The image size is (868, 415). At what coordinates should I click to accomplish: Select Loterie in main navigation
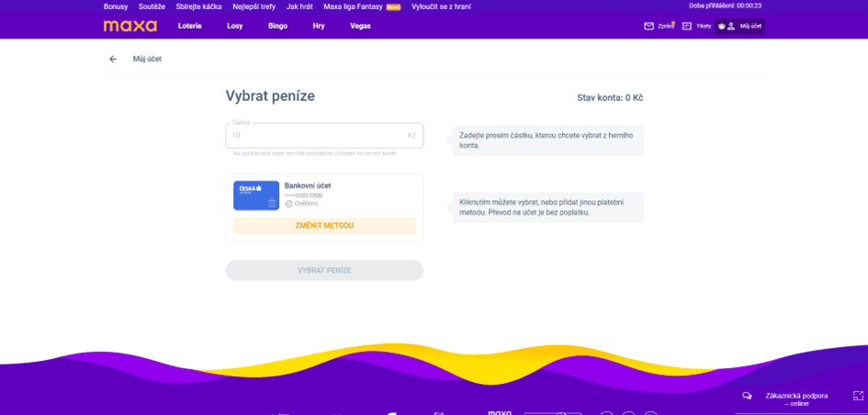(190, 26)
